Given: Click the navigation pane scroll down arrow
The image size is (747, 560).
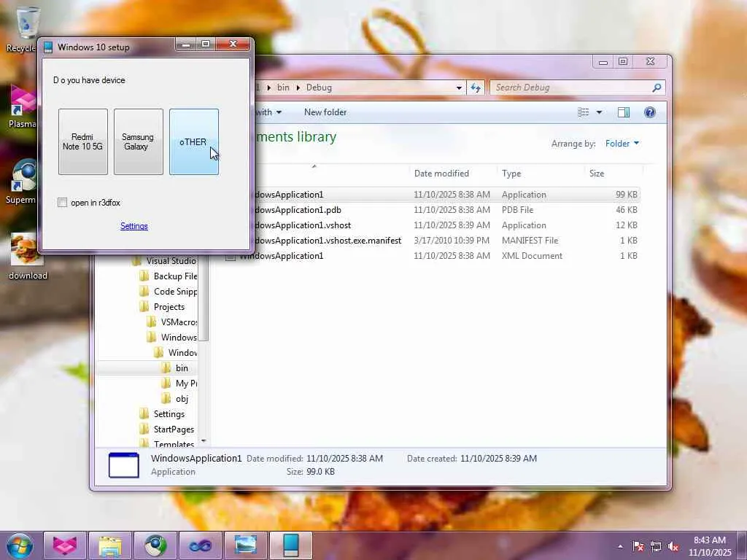Looking at the screenshot, I should 204,441.
